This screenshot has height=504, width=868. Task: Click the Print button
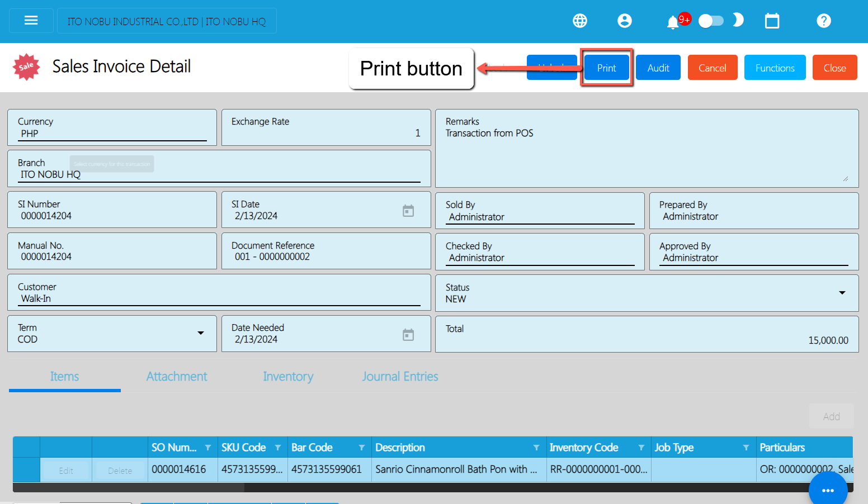(606, 68)
